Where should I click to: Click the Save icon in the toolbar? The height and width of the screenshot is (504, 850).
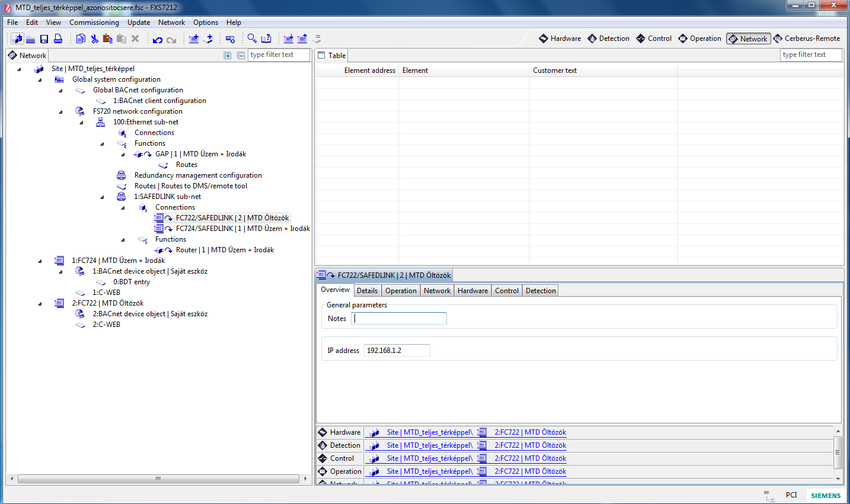click(44, 39)
